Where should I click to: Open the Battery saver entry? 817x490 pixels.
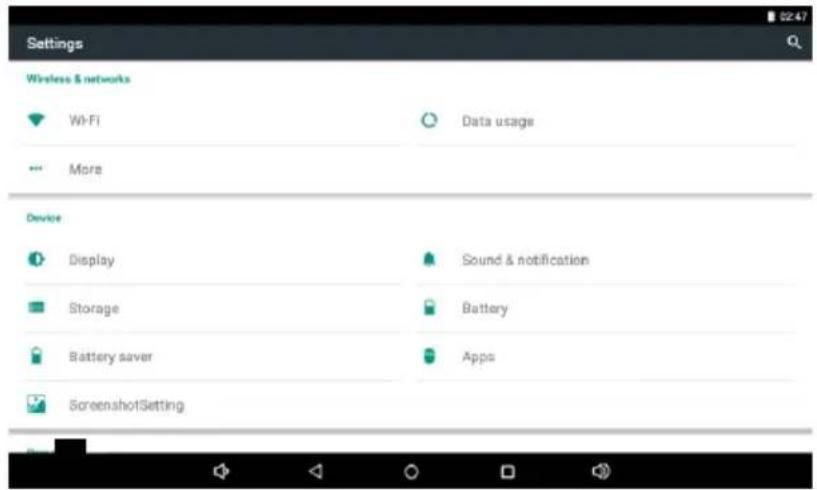click(213, 357)
